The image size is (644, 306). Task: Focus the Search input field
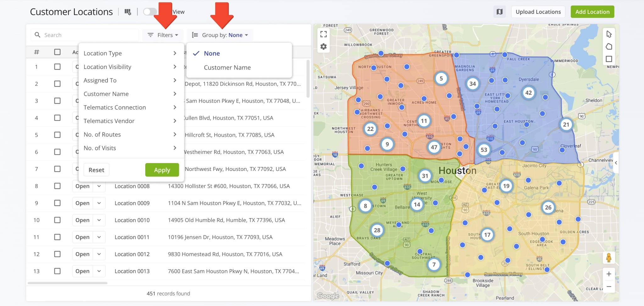tap(85, 35)
